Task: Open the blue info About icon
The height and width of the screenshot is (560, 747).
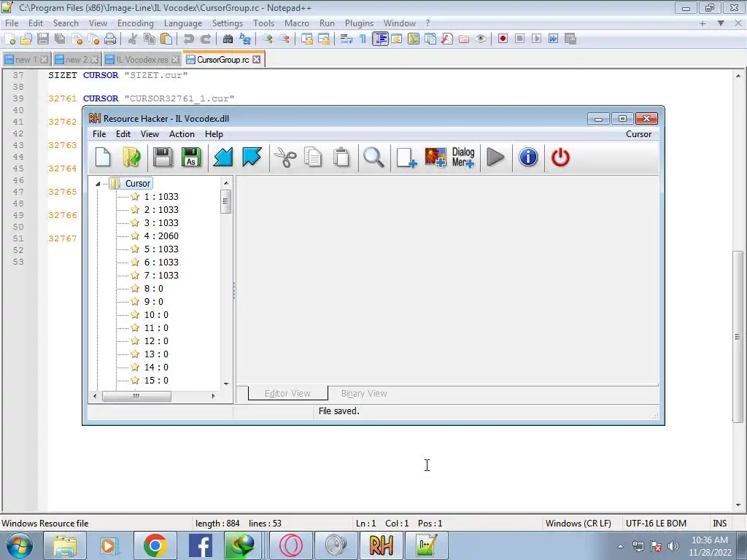Action: tap(528, 157)
